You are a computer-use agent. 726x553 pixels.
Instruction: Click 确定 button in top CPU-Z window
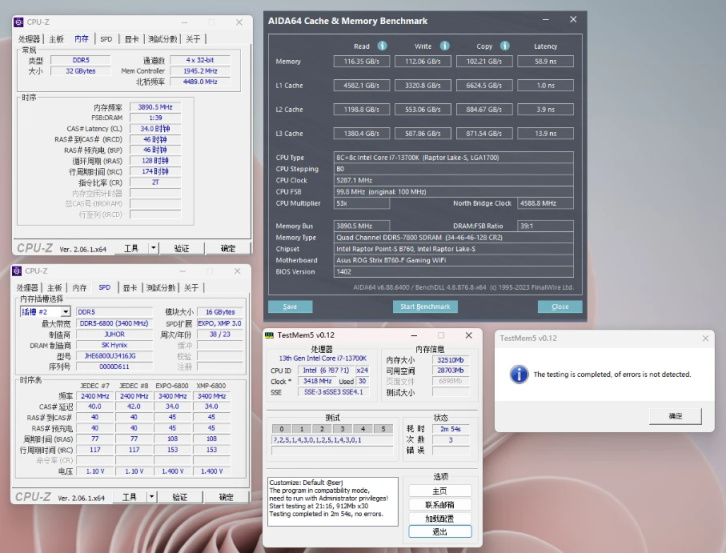tap(228, 248)
